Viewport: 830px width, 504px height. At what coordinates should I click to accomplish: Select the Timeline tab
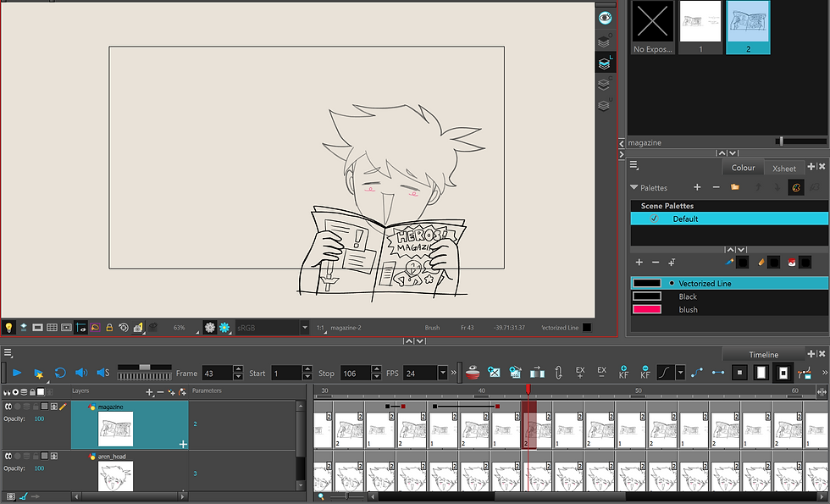[763, 355]
